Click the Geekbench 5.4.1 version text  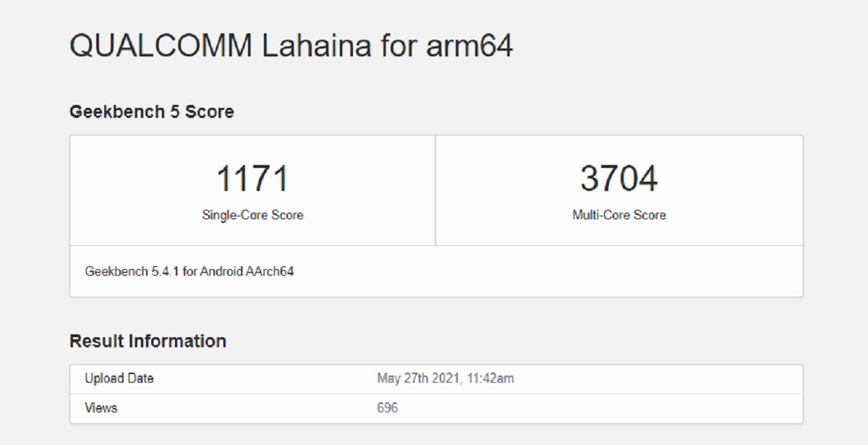pos(132,272)
